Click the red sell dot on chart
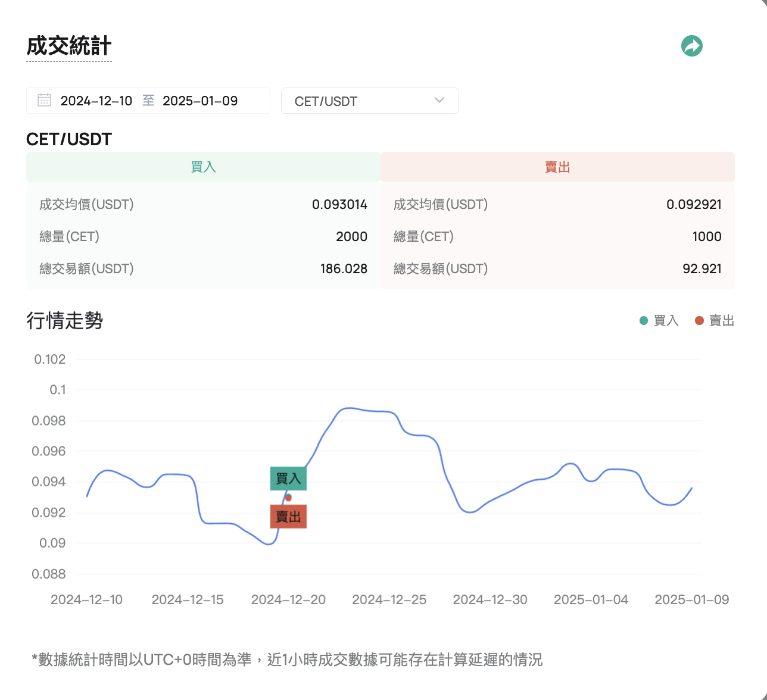This screenshot has height=700, width=767. pos(288,498)
